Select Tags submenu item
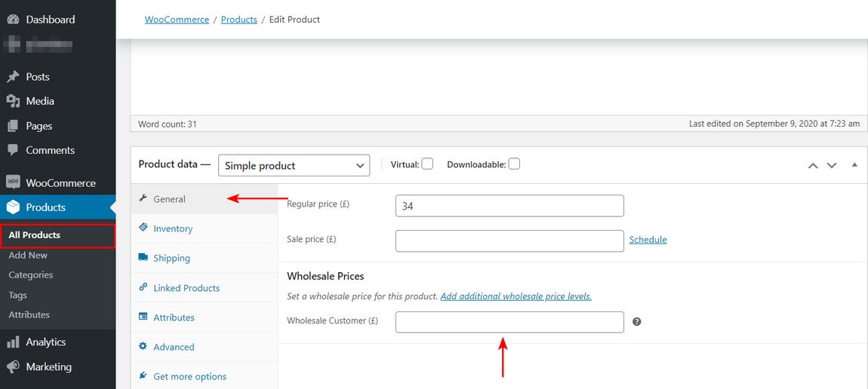 (x=17, y=295)
